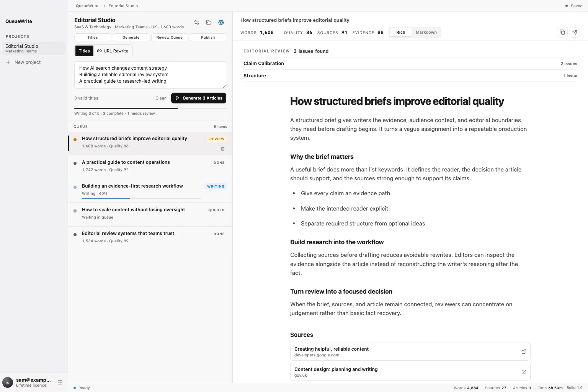Click Articles 3 in the status bar

[522, 388]
